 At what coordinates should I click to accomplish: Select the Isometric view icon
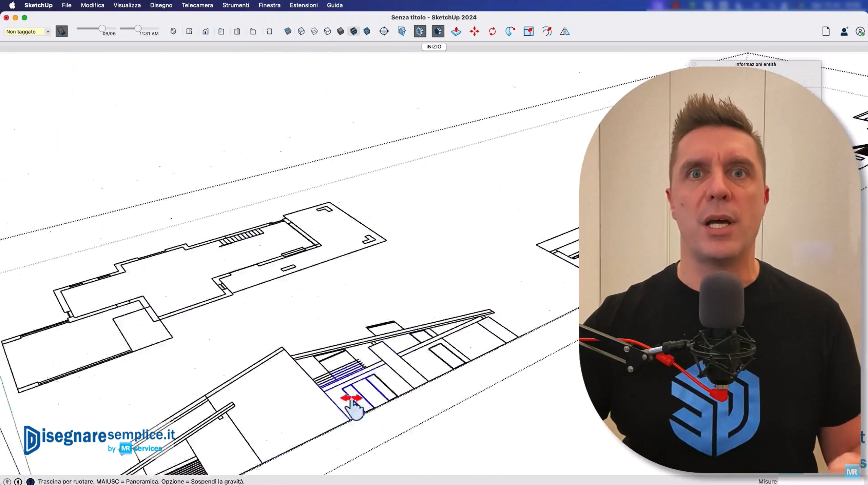point(173,31)
